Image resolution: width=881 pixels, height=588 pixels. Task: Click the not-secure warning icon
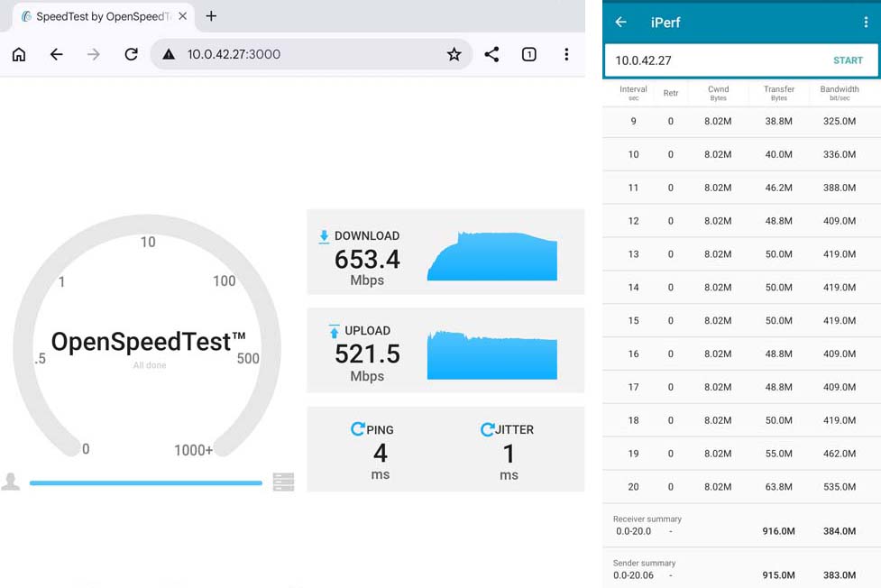[168, 54]
